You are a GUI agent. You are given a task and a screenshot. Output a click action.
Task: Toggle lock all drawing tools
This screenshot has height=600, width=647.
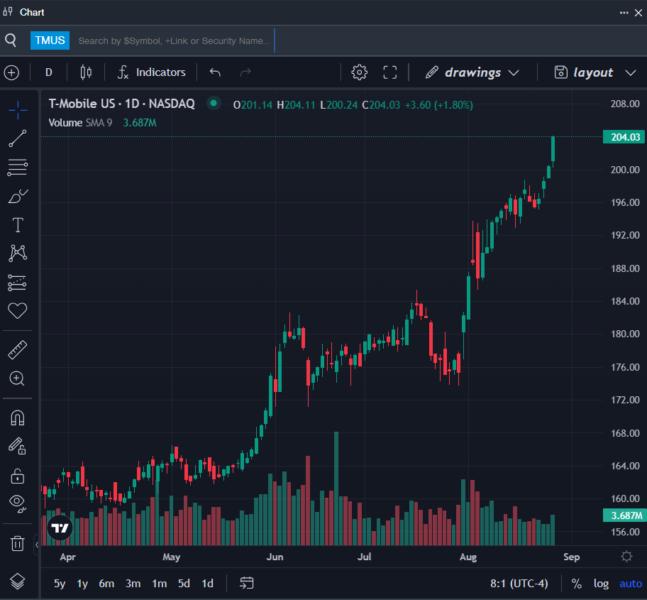17,476
